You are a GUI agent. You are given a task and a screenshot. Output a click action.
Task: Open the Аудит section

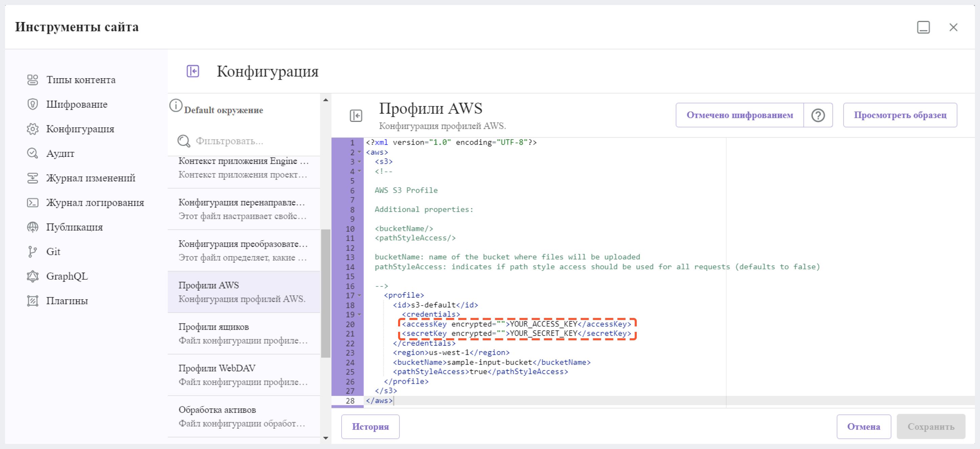point(60,153)
